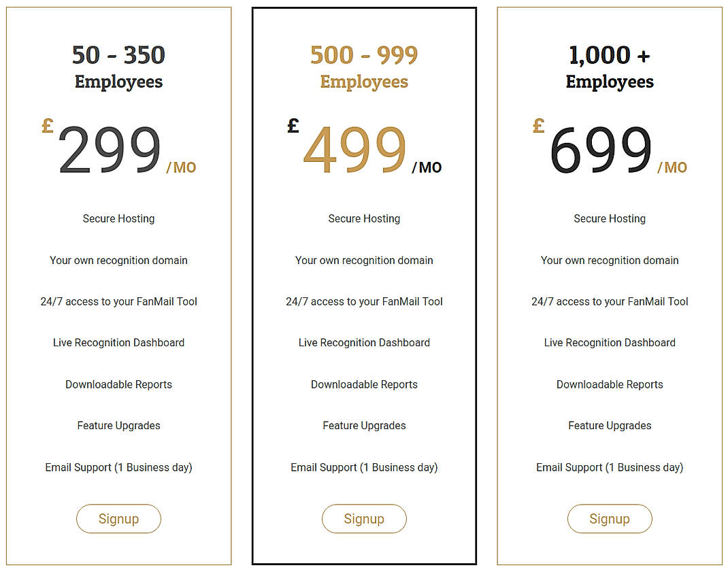Click Downloadable Reports in the right plan
The width and height of the screenshot is (728, 572).
[x=610, y=384]
